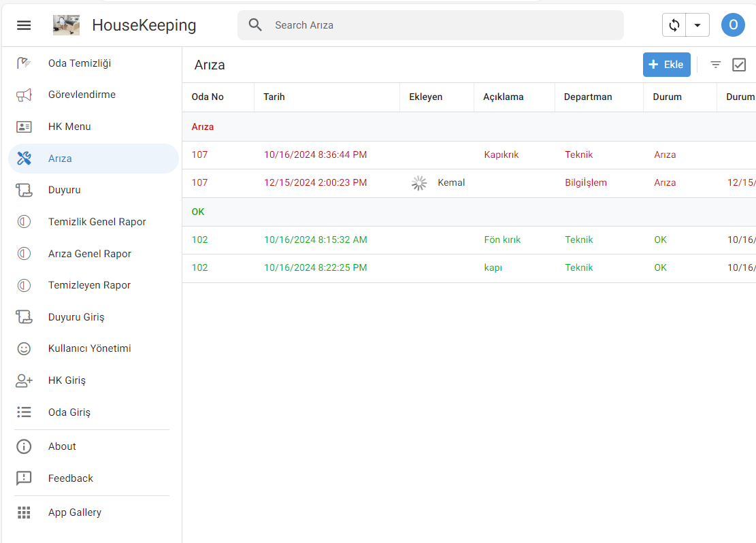Viewport: 756px width, 543px height.
Task: Open the Oda Temizliği view
Action: (x=93, y=63)
